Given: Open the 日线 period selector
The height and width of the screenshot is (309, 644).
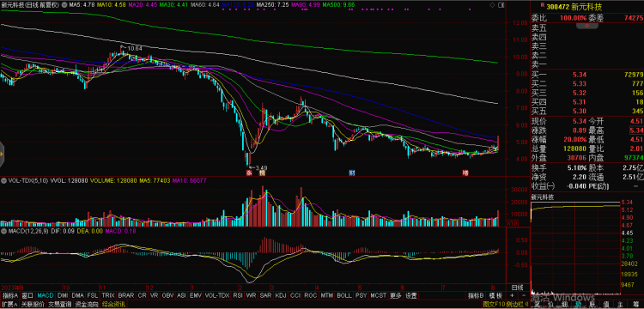Looking at the screenshot, I should point(518,288).
